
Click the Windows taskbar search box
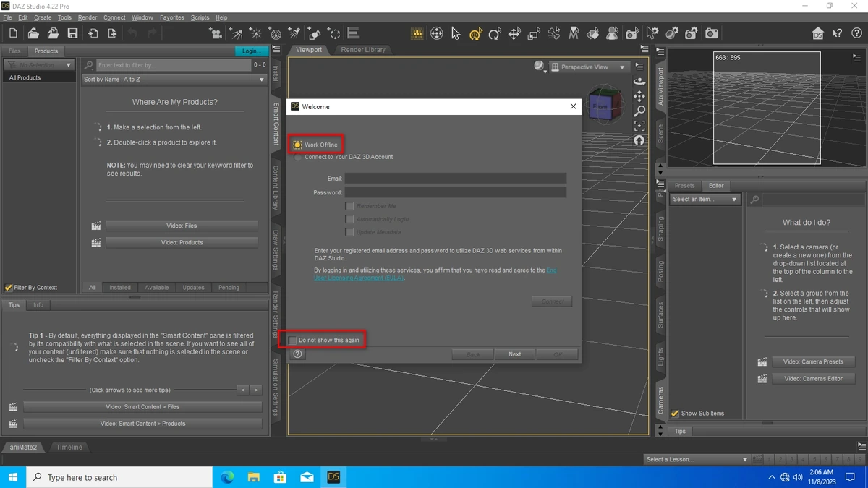[120, 477]
